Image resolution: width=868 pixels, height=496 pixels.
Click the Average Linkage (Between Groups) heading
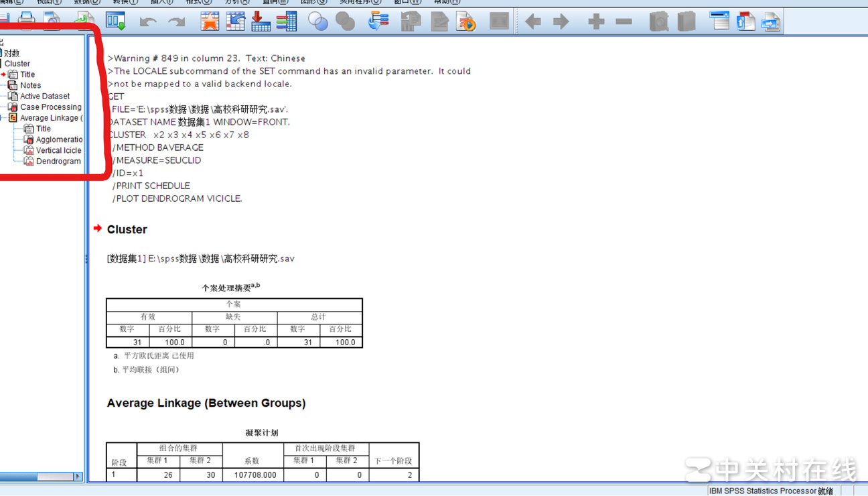tap(206, 403)
